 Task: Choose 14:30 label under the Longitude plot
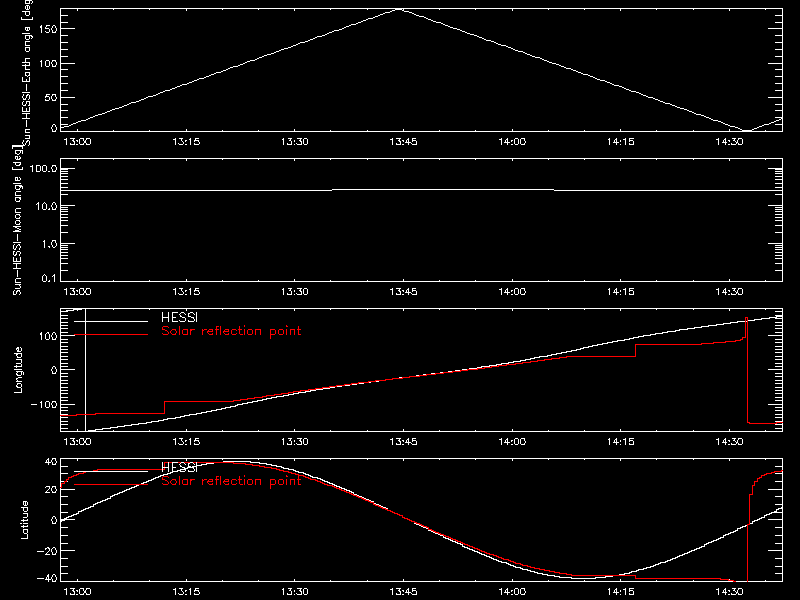pos(730,442)
